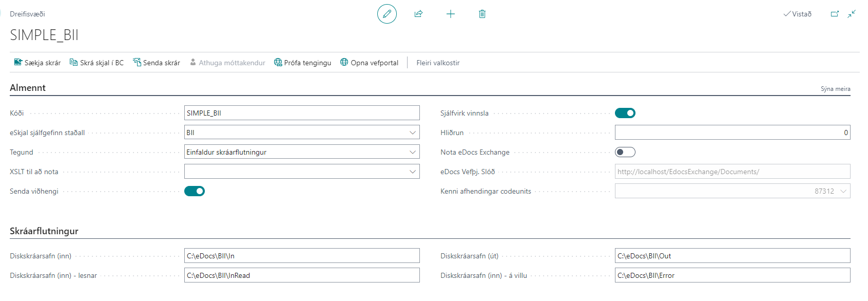The image size is (868, 301).
Task: Expand the XSLT til að nota dropdown
Action: coord(412,172)
